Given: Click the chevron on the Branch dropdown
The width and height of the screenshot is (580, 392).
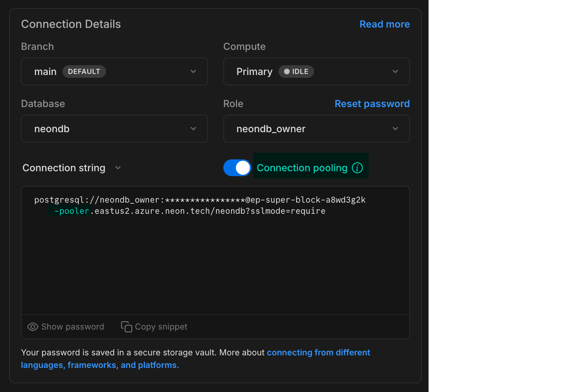Looking at the screenshot, I should click(193, 71).
